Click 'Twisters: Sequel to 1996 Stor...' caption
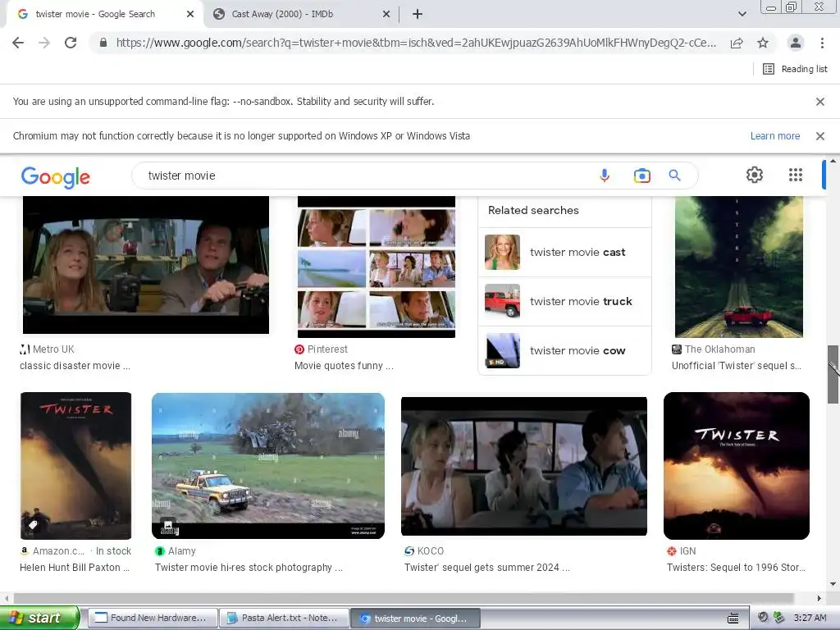Image resolution: width=840 pixels, height=630 pixels. click(x=736, y=568)
